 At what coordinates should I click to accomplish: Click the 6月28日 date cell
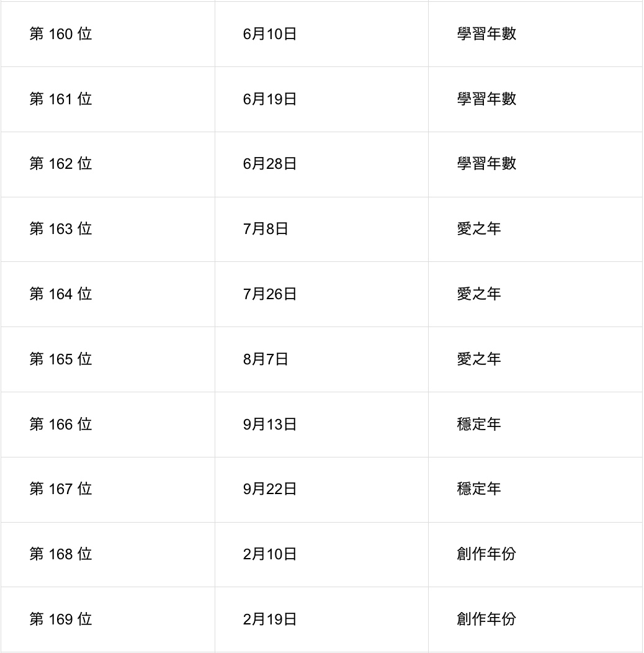coord(270,164)
